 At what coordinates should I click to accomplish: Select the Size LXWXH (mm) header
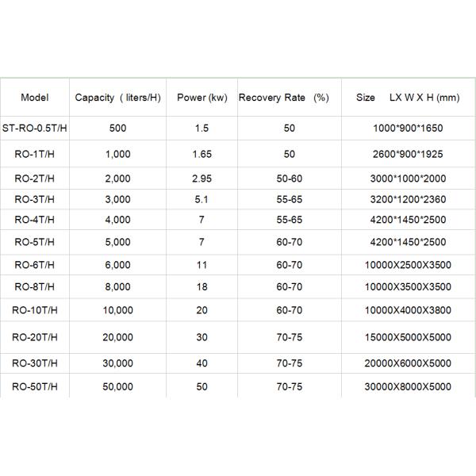coord(408,98)
